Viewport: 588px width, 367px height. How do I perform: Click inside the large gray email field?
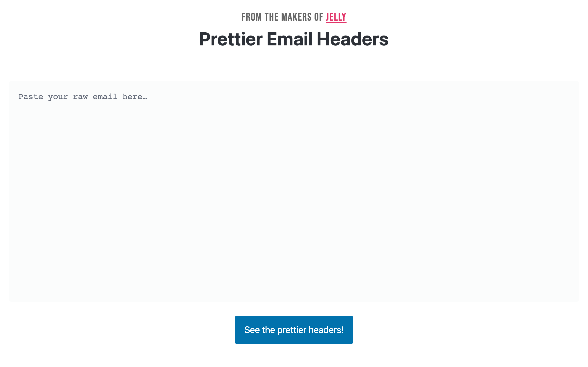click(294, 191)
